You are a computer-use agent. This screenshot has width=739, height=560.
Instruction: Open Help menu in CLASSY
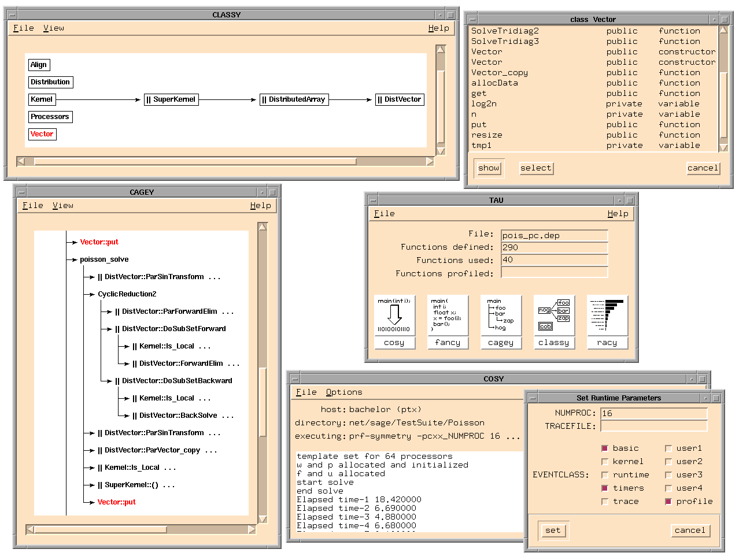point(439,28)
